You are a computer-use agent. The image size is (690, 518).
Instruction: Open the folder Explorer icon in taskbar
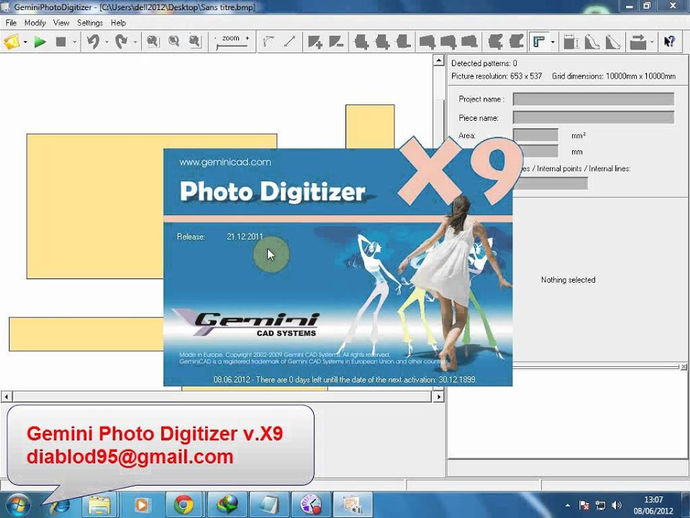click(x=99, y=505)
